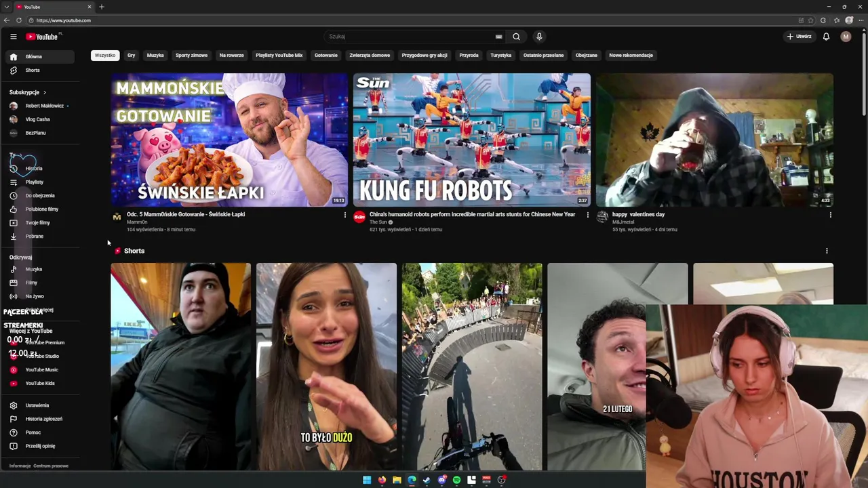Open options menu for happy valentines day

point(831,215)
